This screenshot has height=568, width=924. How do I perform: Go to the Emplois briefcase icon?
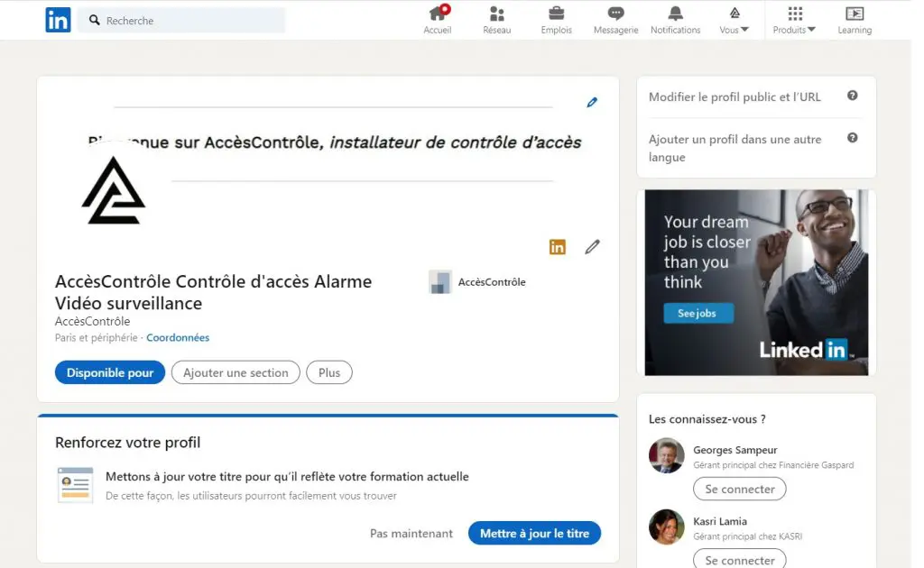pyautogui.click(x=557, y=14)
